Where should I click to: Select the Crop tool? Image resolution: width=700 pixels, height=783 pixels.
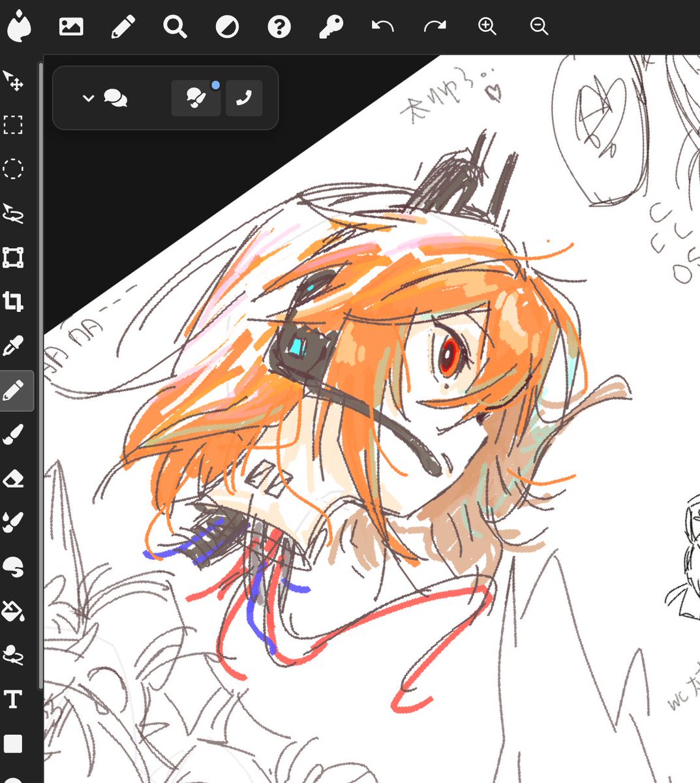[x=13, y=301]
